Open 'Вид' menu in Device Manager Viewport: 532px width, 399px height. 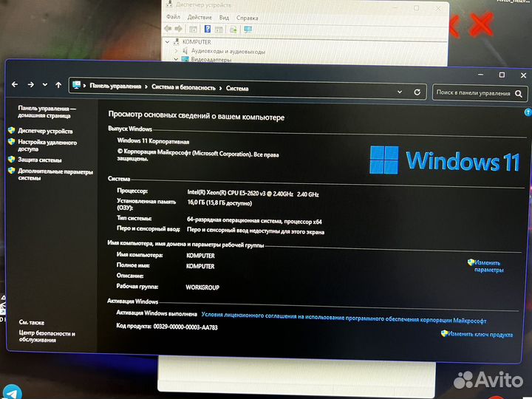(224, 18)
